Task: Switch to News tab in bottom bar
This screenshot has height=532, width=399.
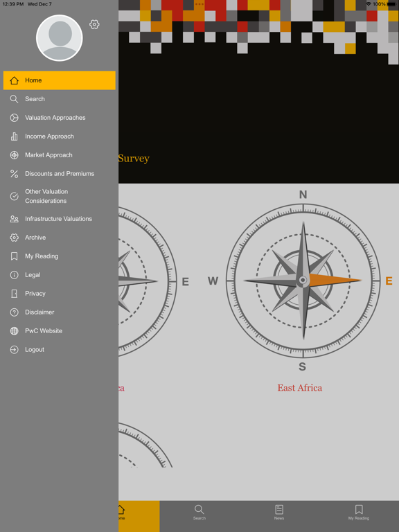Action: tap(279, 513)
